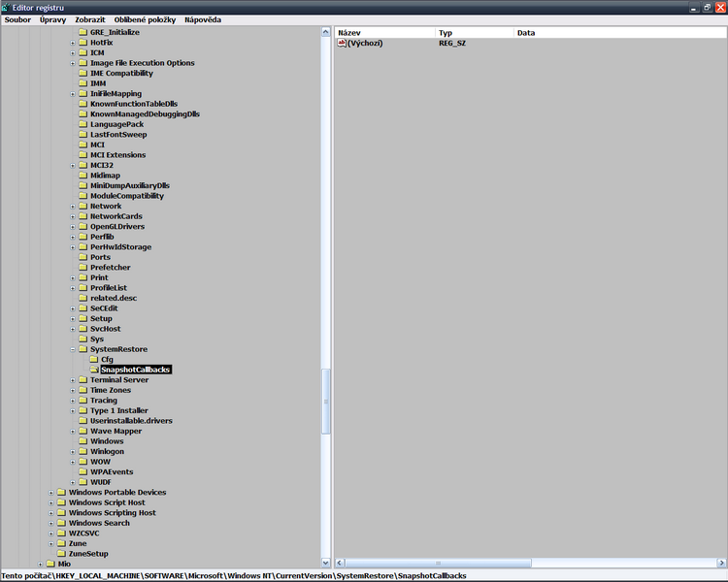Screen dimensions: 728x582
Task: Click the related.desc folder icon
Action: (83, 298)
